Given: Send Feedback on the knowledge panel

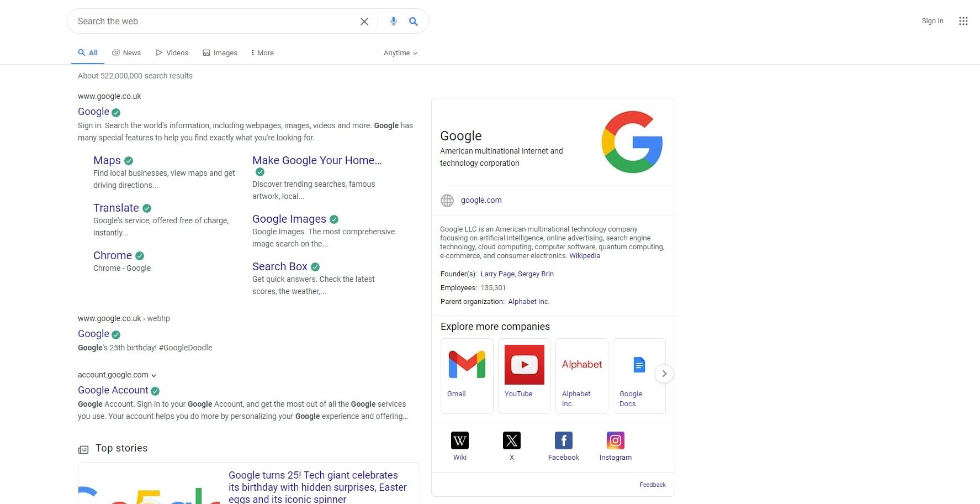Looking at the screenshot, I should (x=652, y=485).
